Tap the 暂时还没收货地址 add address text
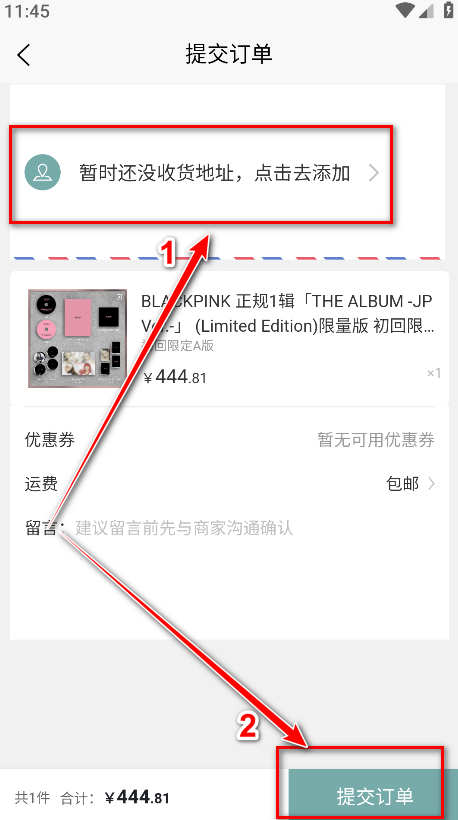This screenshot has width=458, height=820. [214, 173]
